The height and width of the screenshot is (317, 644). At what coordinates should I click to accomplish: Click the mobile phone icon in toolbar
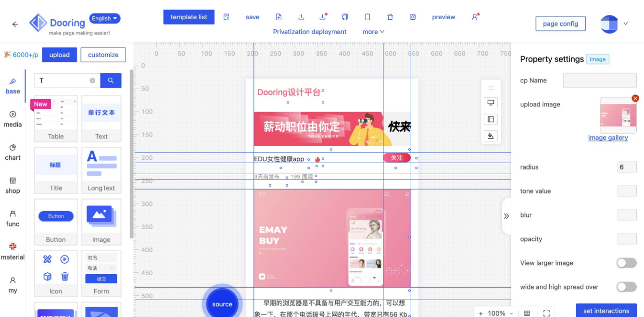click(367, 17)
